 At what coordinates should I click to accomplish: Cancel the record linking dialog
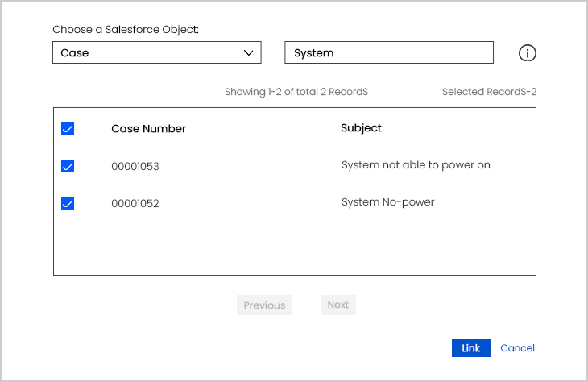(x=517, y=348)
